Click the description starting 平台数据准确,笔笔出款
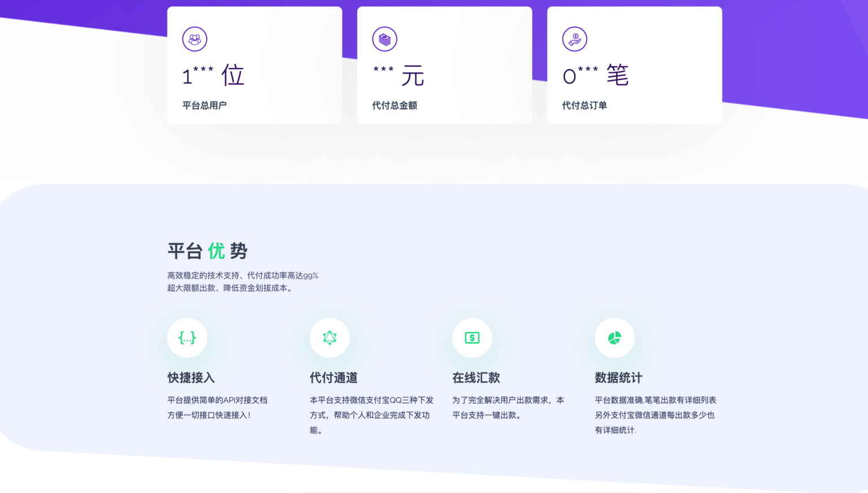Image resolution: width=868 pixels, height=493 pixels. pos(656,415)
